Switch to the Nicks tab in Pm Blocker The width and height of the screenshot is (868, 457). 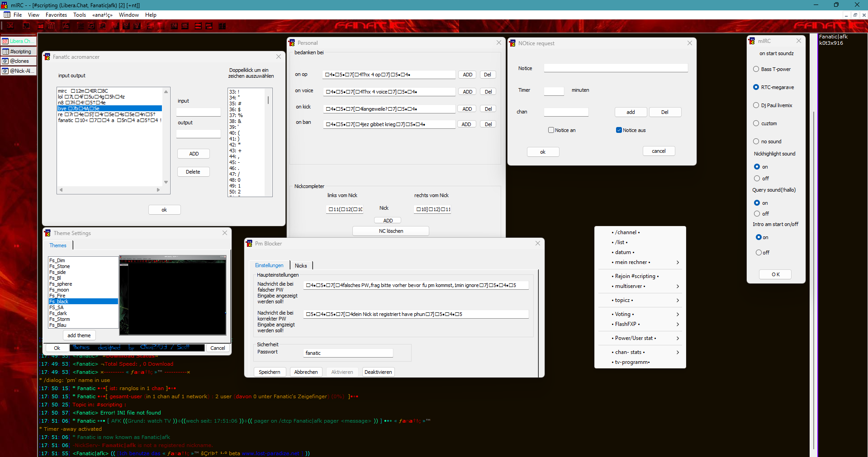pos(301,266)
